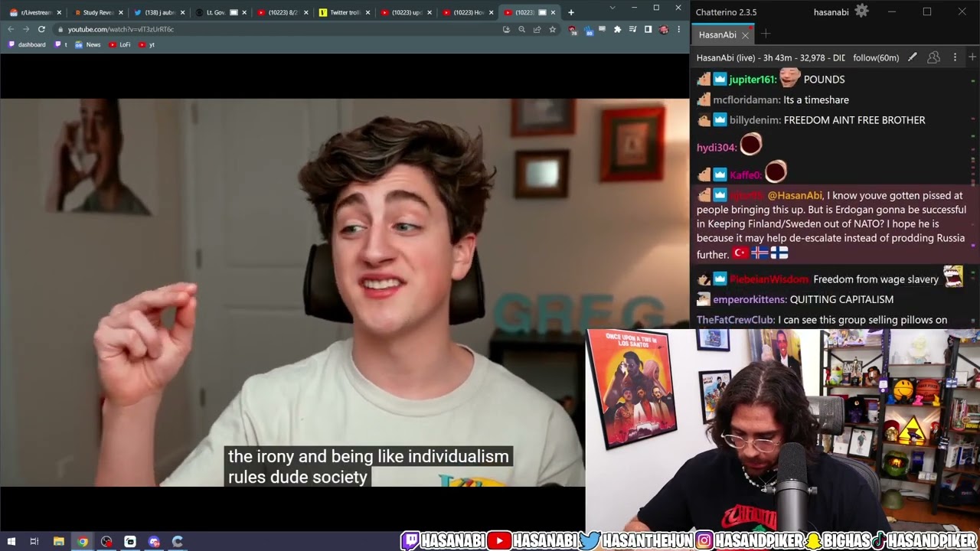Viewport: 980px width, 551px height.
Task: Click username jupiter161 in chat
Action: pos(752,80)
